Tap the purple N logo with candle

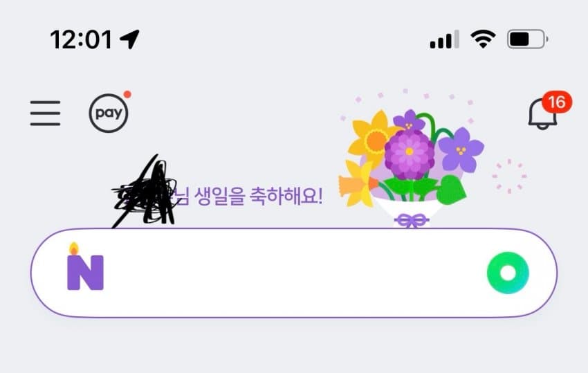(x=85, y=266)
